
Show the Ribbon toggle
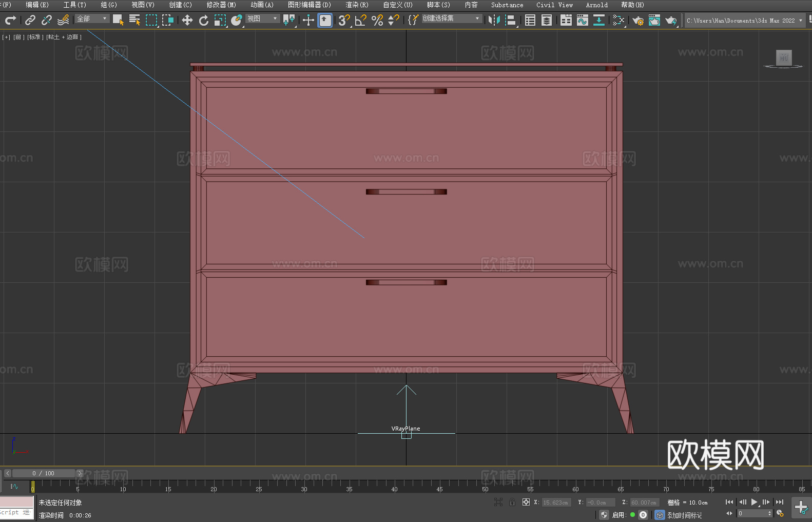566,20
